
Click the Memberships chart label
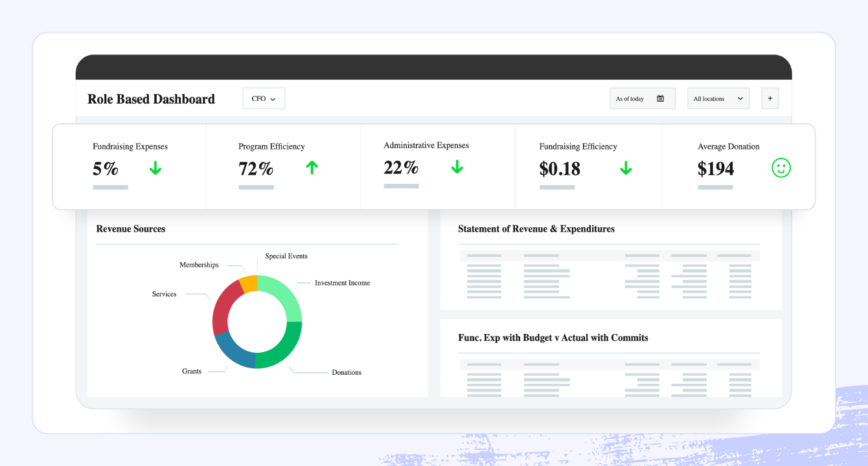pyautogui.click(x=199, y=265)
